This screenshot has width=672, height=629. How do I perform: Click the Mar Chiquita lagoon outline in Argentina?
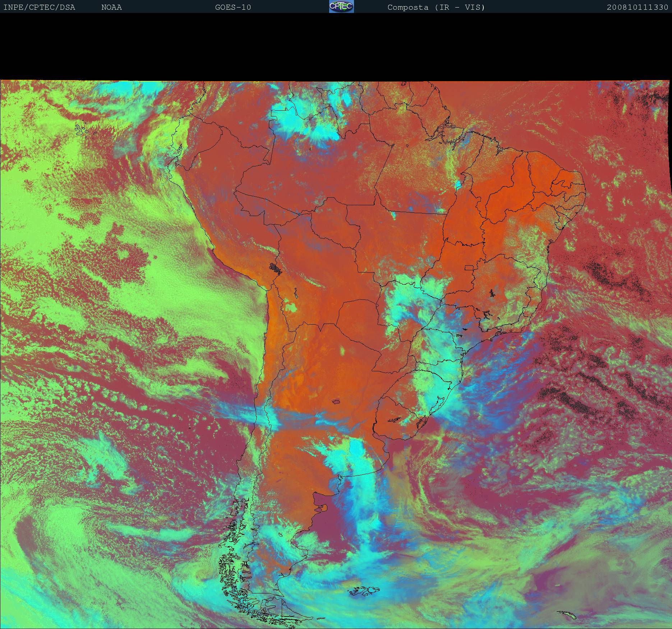coord(336,402)
